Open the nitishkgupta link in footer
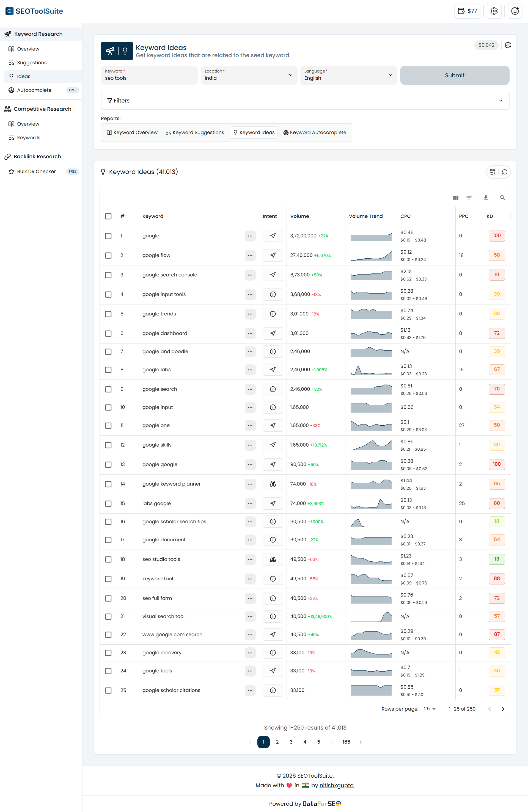This screenshot has width=528, height=812. [x=336, y=785]
